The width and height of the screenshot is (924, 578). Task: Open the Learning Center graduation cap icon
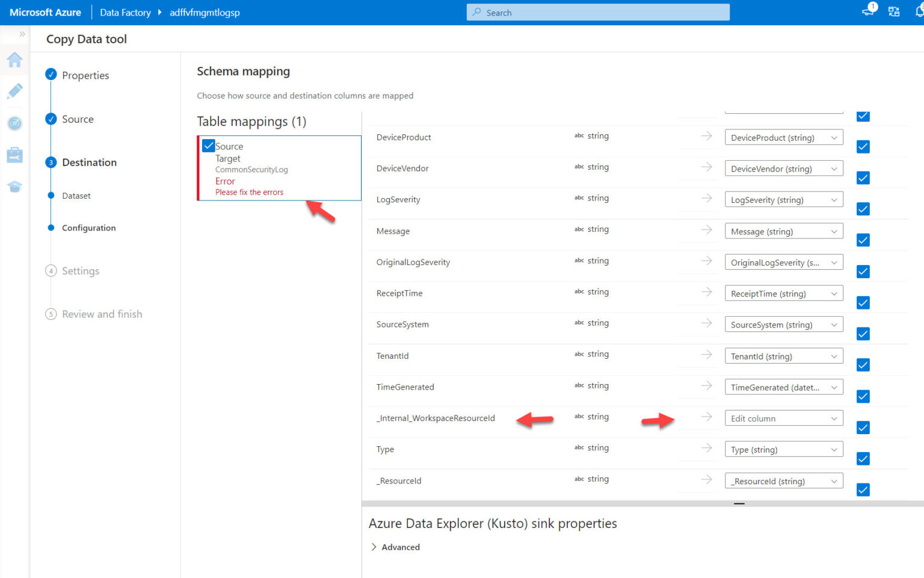click(x=14, y=187)
